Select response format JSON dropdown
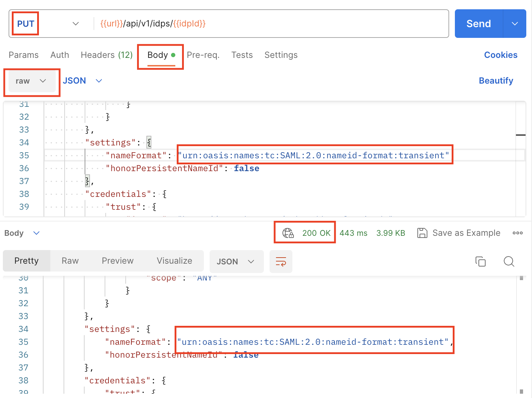This screenshot has height=398, width=532. click(x=236, y=262)
